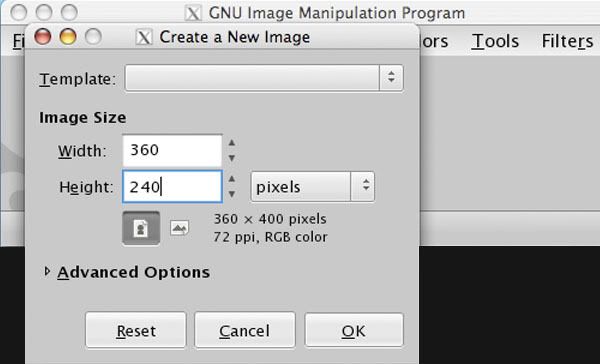
Task: Click the Reset button
Action: pos(136,331)
